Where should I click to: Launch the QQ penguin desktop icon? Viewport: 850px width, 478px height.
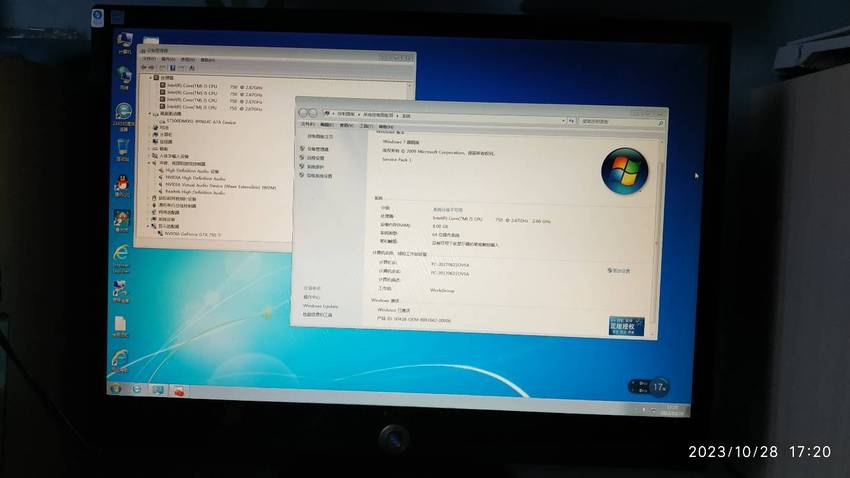122,186
